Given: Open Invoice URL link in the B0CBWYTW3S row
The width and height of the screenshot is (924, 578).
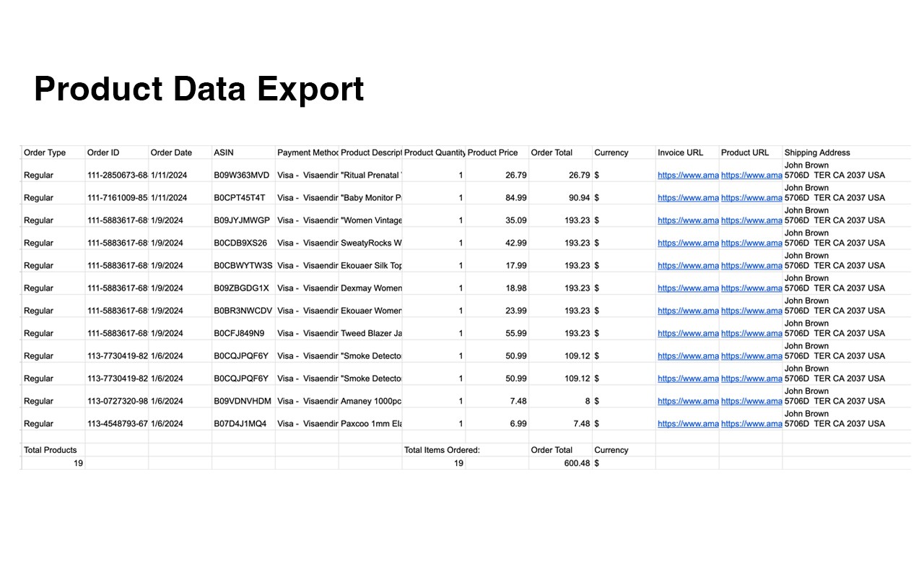Looking at the screenshot, I should (x=688, y=265).
